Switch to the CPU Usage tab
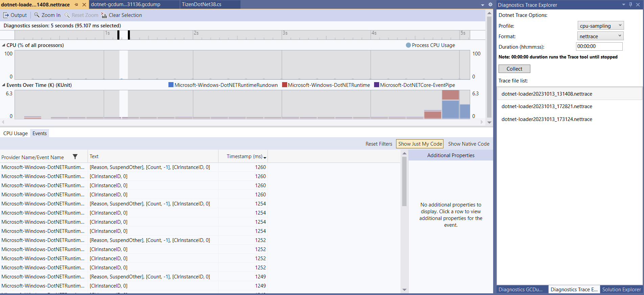 tap(16, 133)
